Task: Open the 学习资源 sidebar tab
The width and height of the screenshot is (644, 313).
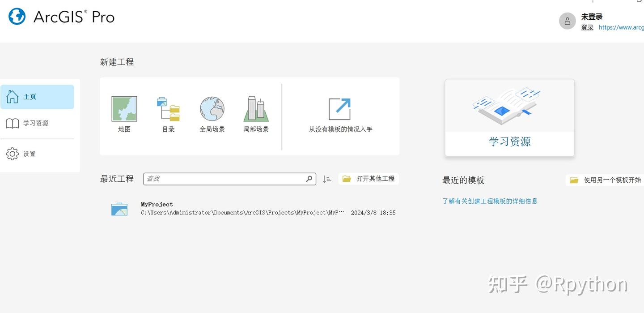Action: coord(37,123)
